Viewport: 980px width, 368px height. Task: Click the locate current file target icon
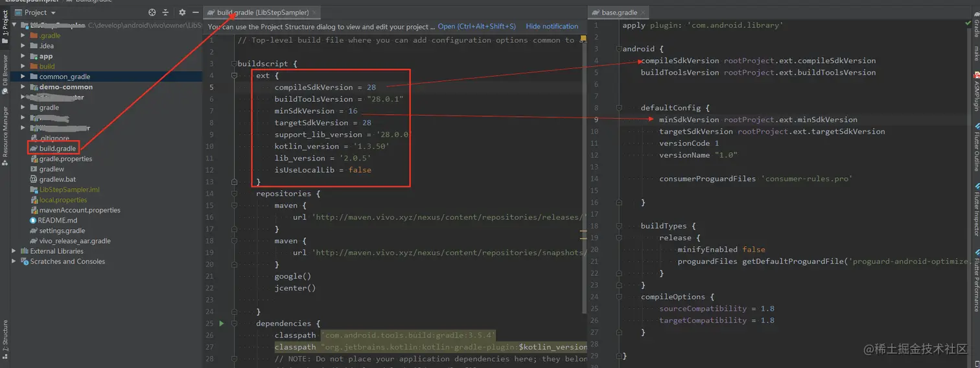tap(152, 12)
